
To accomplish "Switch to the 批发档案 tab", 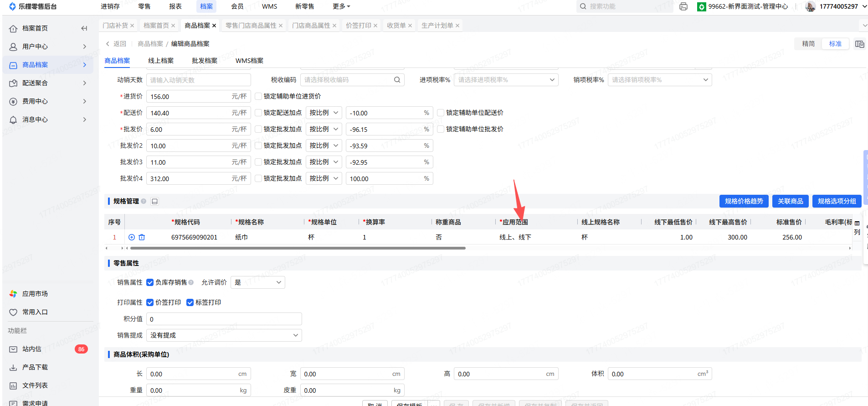I will tap(205, 61).
